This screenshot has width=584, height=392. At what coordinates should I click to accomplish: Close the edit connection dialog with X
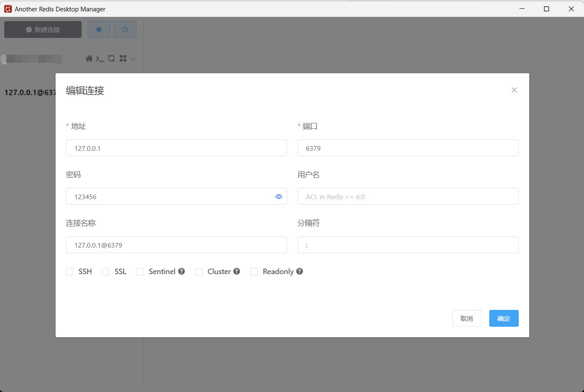(x=514, y=90)
